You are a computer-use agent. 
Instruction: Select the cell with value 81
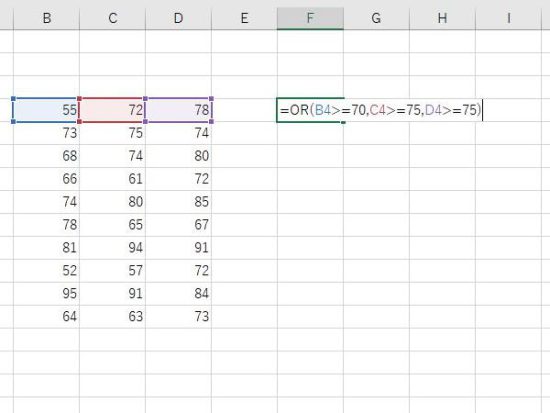tap(47, 248)
